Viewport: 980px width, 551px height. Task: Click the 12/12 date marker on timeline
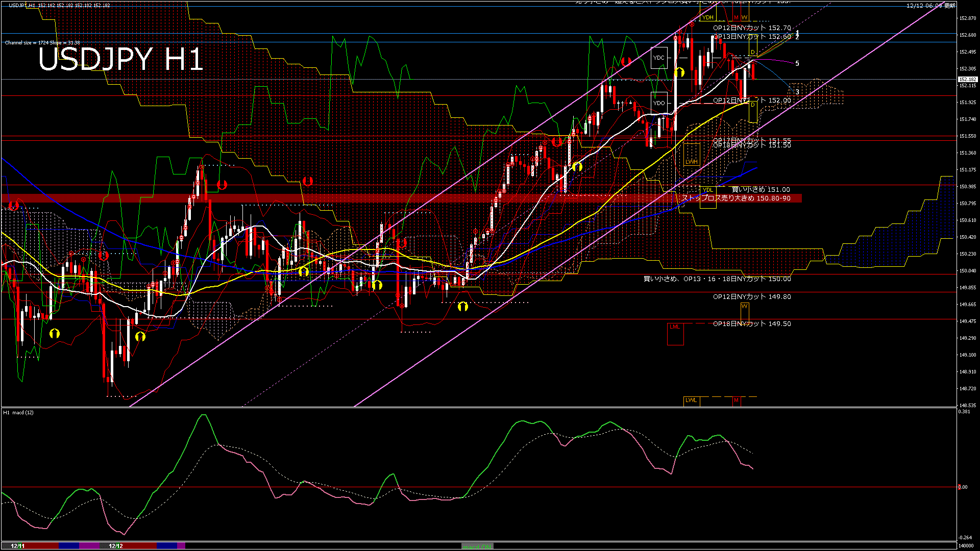(116, 546)
